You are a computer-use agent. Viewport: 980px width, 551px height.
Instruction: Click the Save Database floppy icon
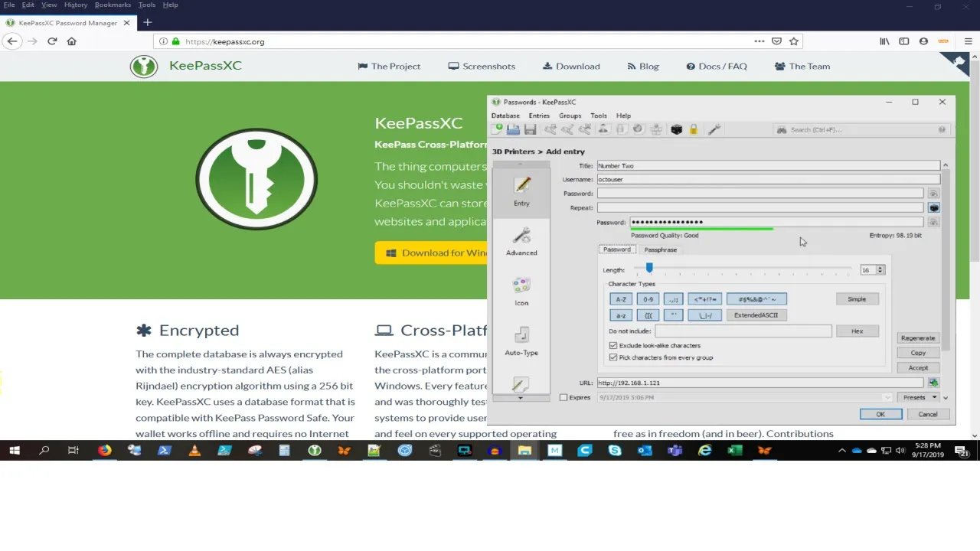click(530, 129)
